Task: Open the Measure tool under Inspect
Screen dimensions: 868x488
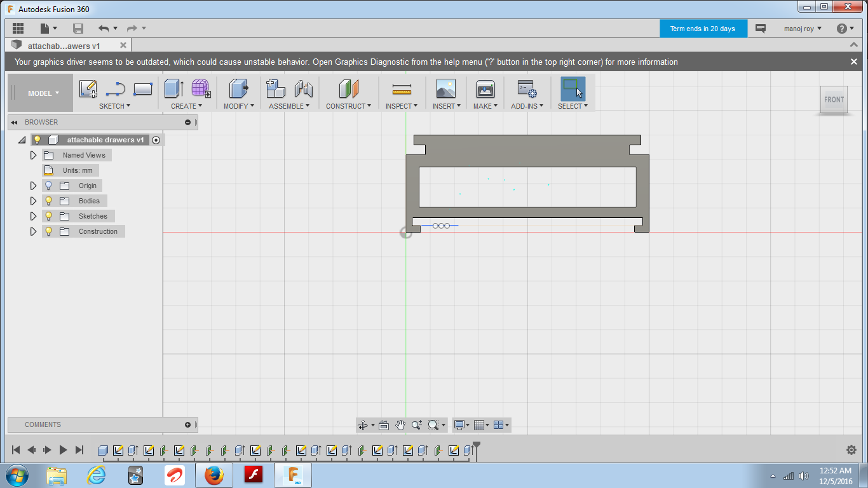Action: pyautogui.click(x=401, y=90)
